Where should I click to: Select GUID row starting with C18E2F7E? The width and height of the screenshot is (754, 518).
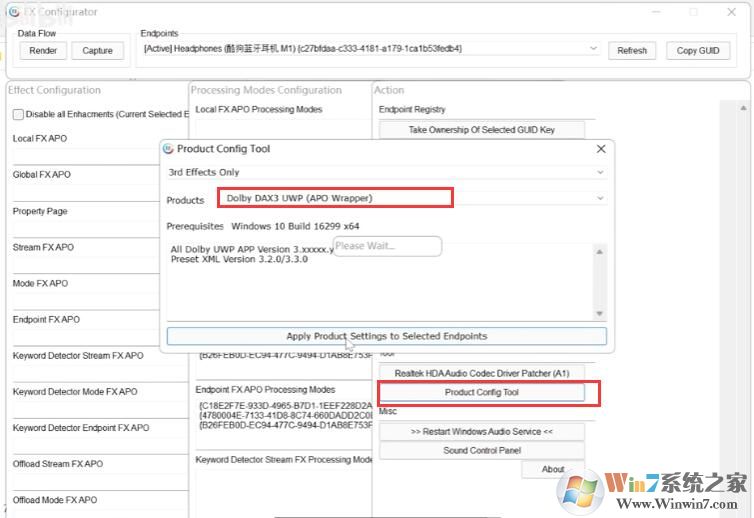tap(286, 406)
